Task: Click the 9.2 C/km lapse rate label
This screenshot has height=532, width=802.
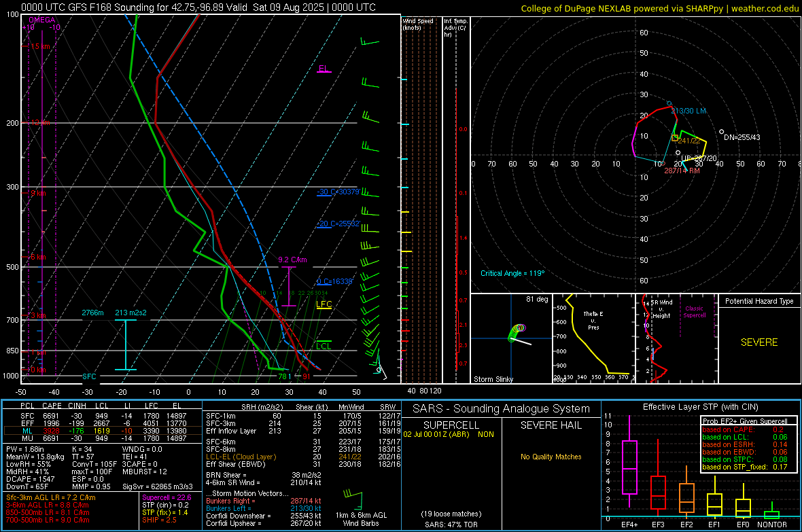Action: click(x=292, y=260)
